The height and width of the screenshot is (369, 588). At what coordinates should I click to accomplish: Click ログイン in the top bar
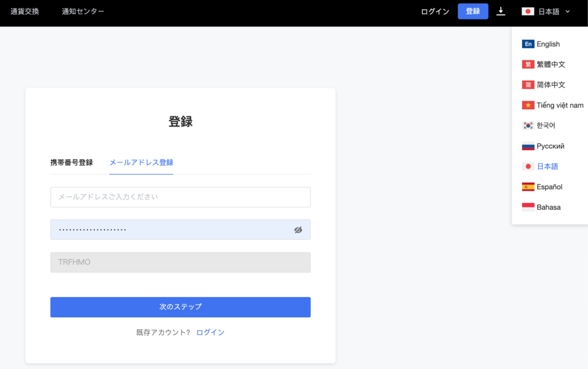point(435,11)
